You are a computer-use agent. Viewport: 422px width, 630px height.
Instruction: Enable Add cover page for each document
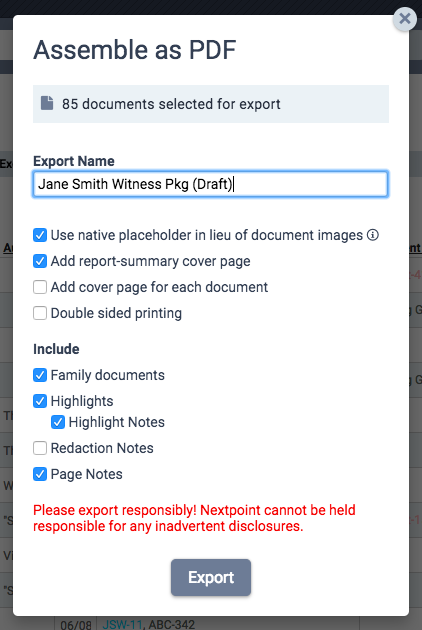[40, 287]
